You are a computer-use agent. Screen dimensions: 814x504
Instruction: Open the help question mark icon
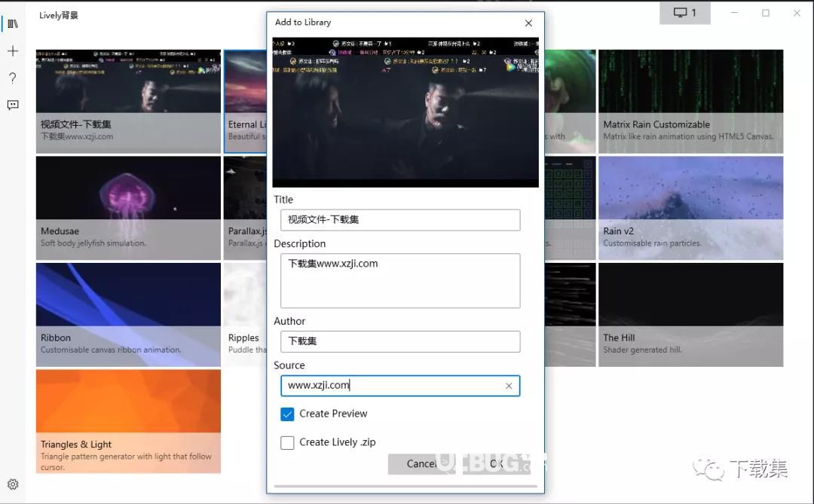pyautogui.click(x=13, y=78)
